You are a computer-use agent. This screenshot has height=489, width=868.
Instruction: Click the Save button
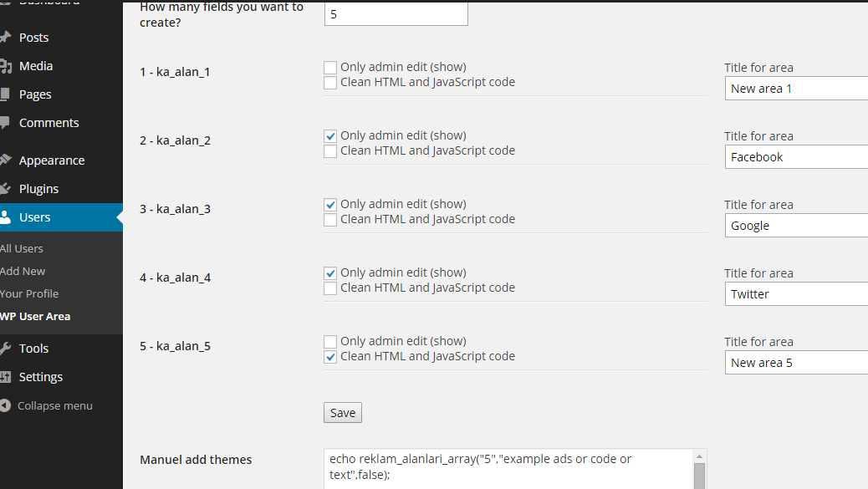tap(343, 413)
